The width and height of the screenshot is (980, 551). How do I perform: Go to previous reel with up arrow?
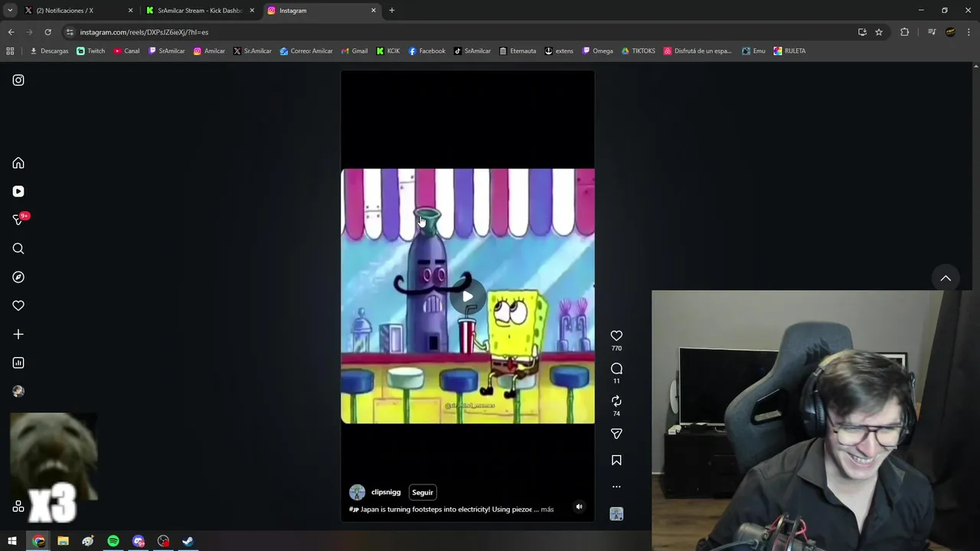[946, 279]
